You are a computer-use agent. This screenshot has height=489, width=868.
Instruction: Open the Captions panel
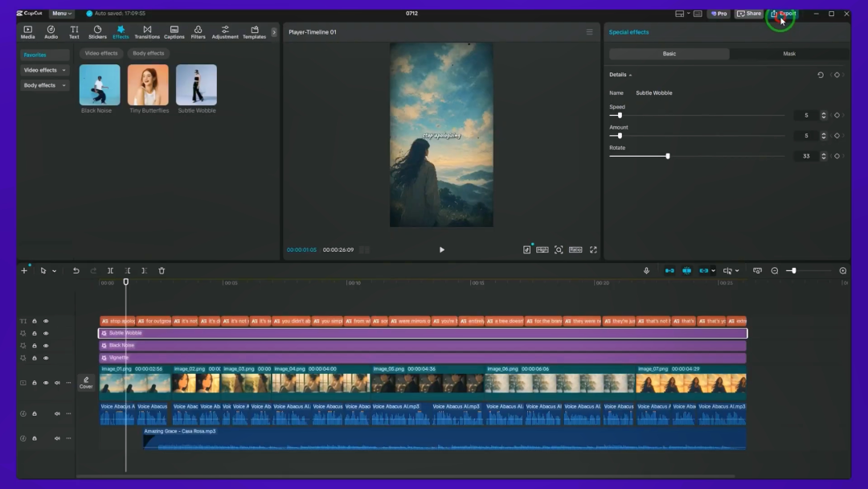point(174,32)
